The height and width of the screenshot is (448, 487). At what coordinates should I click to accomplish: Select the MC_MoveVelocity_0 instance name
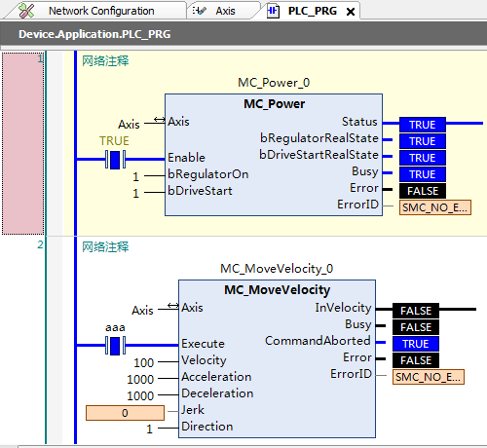[x=277, y=269]
